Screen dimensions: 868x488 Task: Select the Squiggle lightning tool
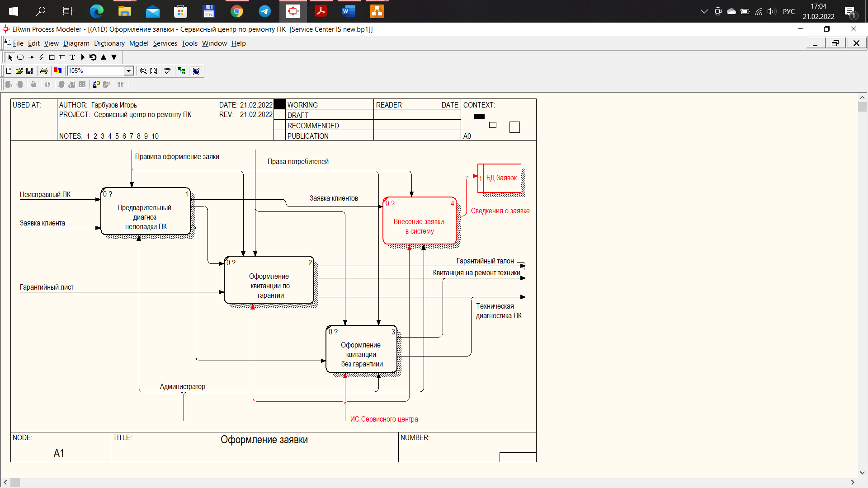41,57
